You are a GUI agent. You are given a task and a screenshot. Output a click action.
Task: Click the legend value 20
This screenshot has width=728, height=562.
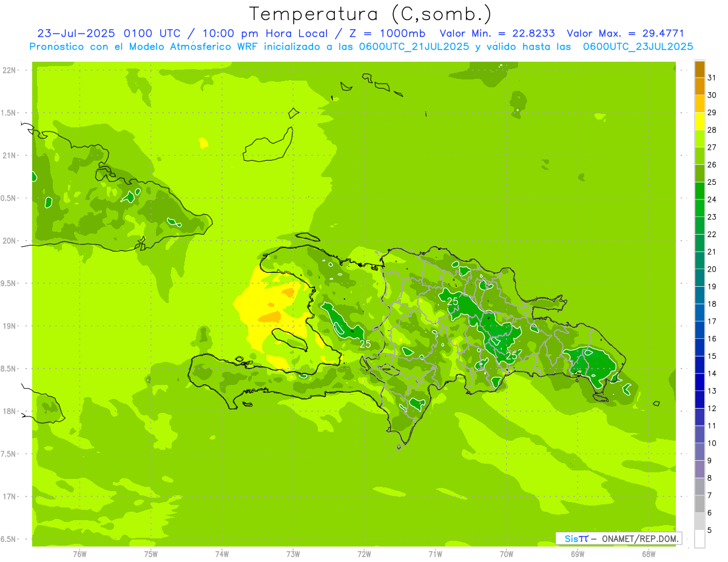(712, 269)
